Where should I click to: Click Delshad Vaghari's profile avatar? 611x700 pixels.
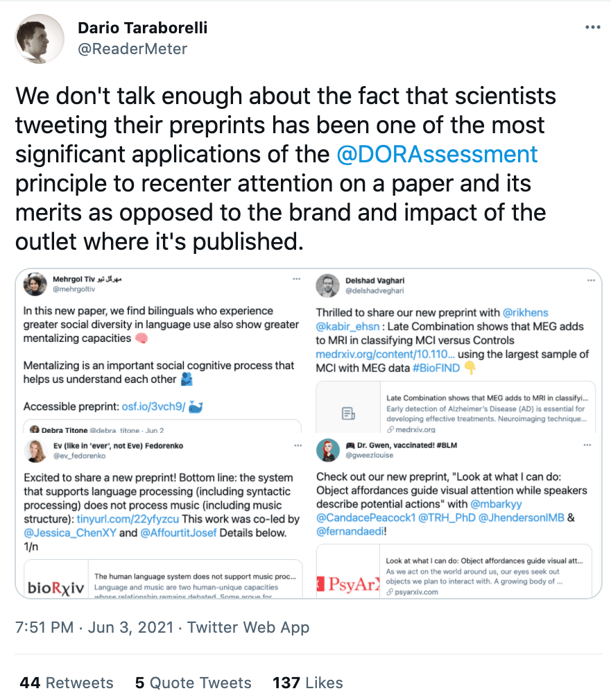coord(327,285)
